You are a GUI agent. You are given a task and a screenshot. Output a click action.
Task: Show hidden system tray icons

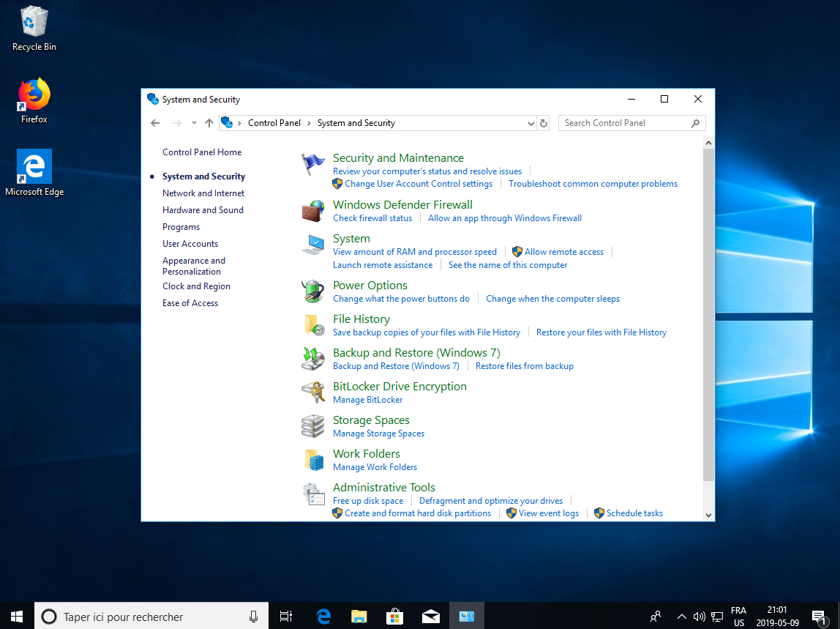click(681, 617)
